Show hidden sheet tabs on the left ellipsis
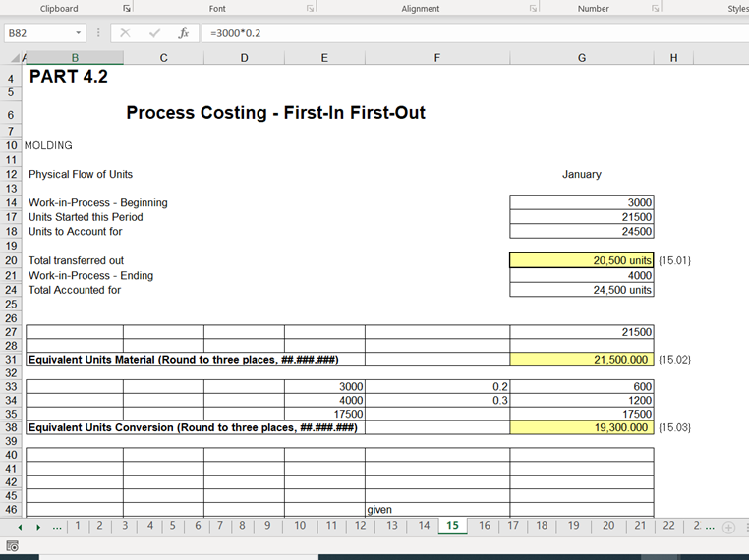 tap(57, 527)
